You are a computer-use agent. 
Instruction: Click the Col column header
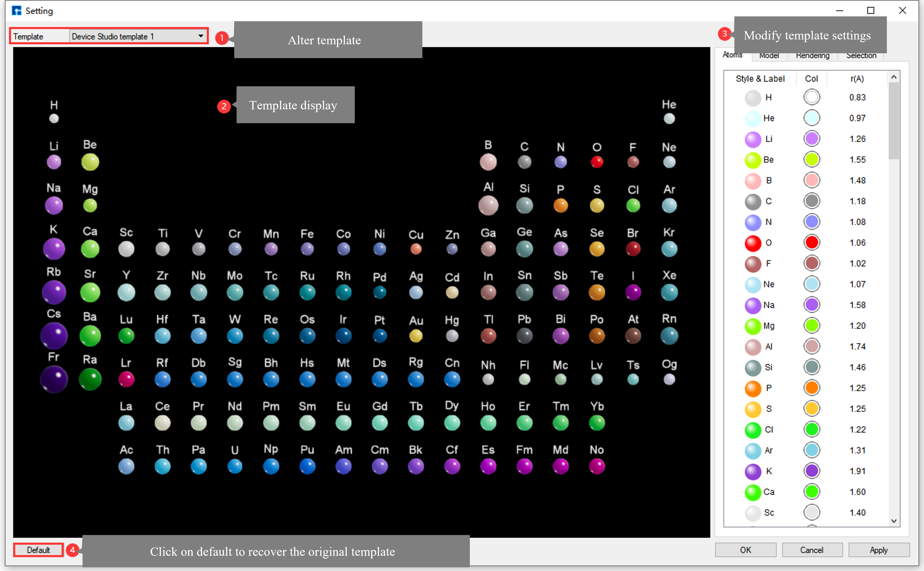point(811,78)
